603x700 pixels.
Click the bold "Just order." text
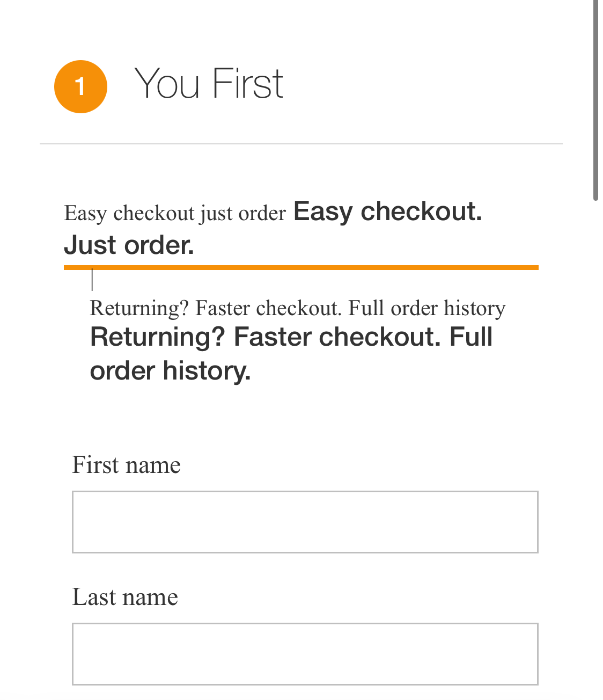click(x=129, y=245)
